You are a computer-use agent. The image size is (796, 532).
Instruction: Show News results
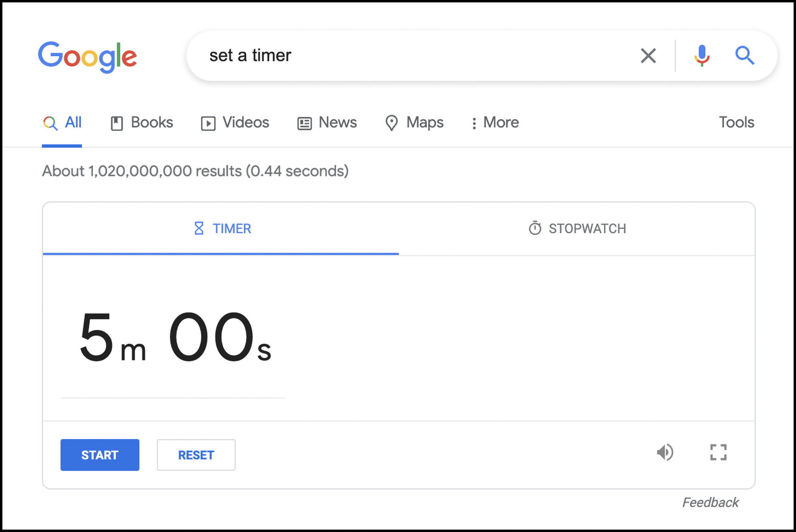327,123
